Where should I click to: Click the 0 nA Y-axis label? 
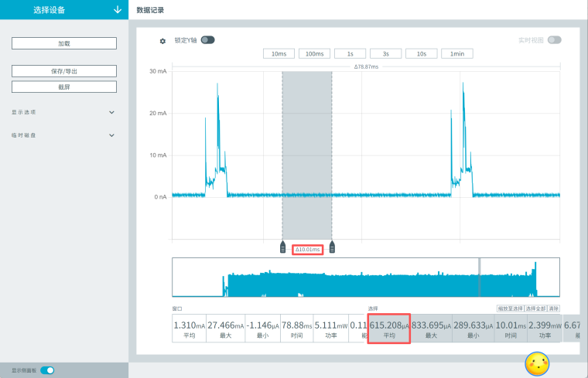tap(160, 197)
